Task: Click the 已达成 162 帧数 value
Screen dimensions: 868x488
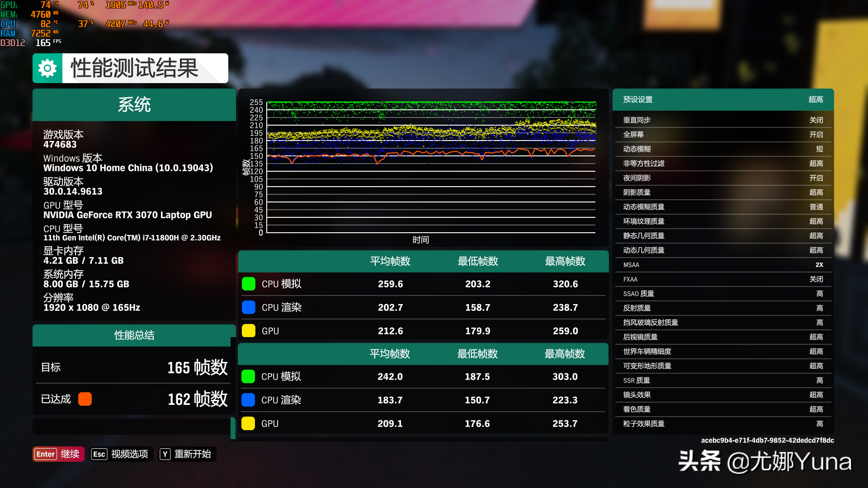Action: click(x=198, y=399)
